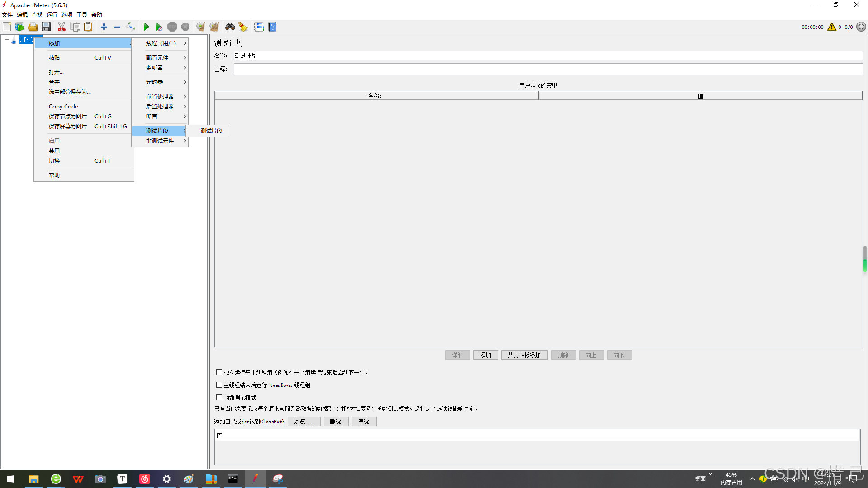Screen dimensions: 868x488
Task: Click the scissors Cut icon
Action: [62, 27]
